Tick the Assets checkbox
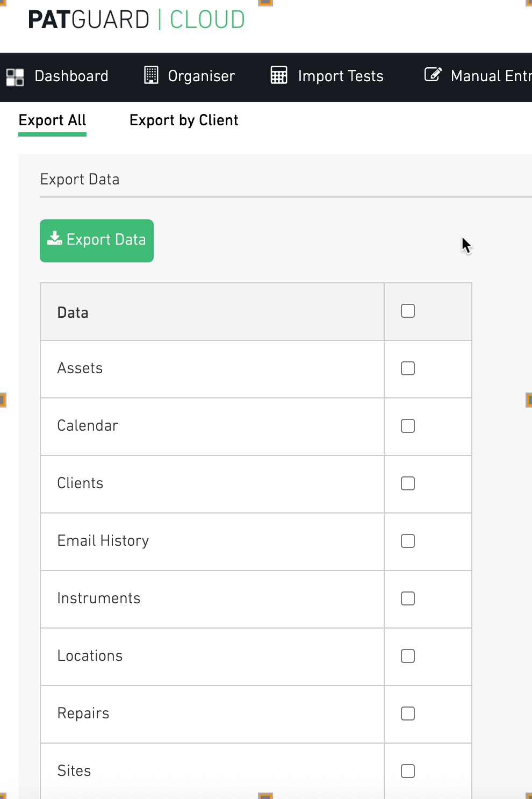Screen dimensions: 532x799 [408, 368]
